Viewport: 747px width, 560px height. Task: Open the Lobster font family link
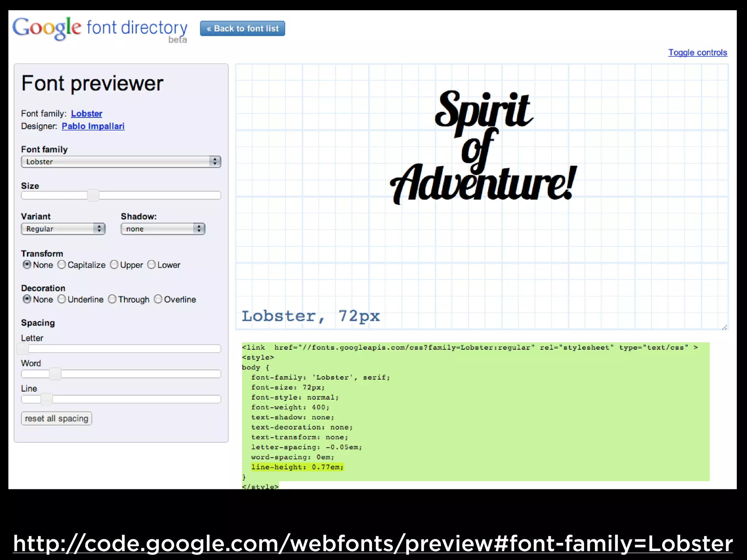click(x=86, y=113)
